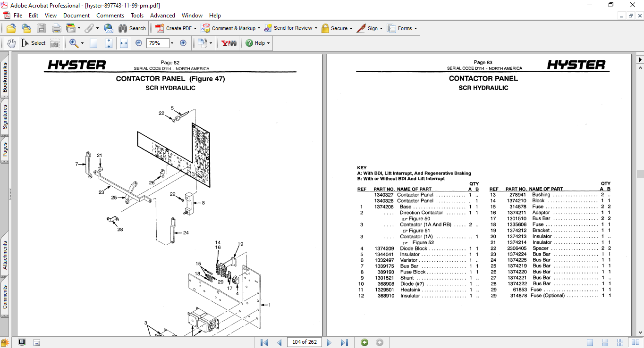Click the Yahoo search toolbar icon
The width and height of the screenshot is (644, 348).
229,43
